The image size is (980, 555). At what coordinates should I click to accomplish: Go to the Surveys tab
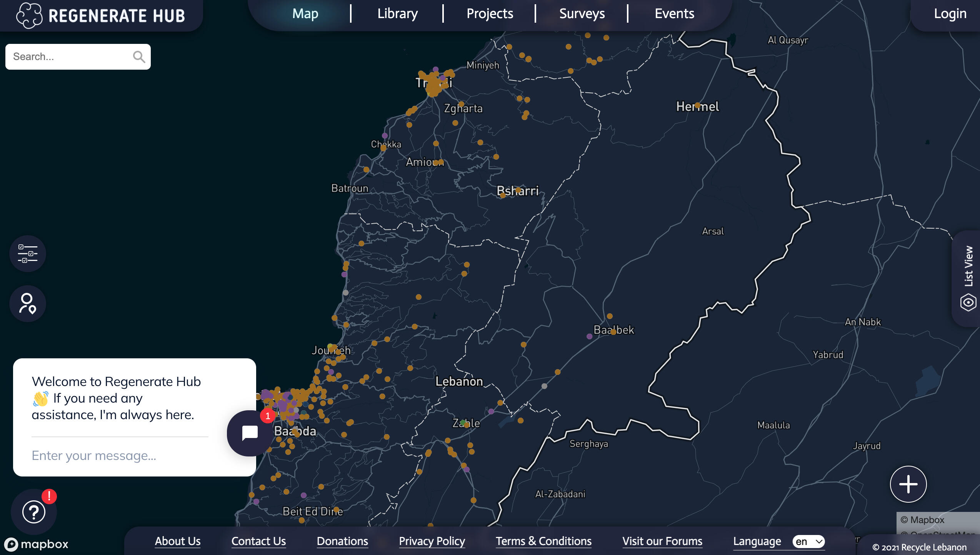(582, 13)
